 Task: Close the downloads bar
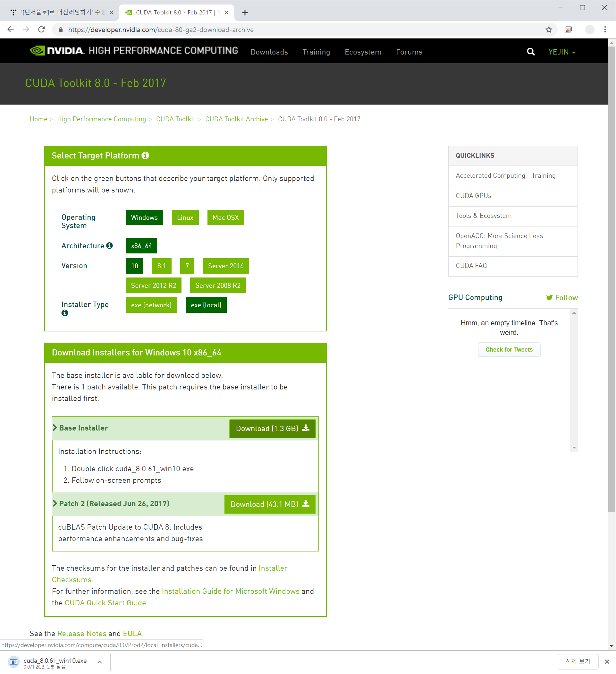coord(607,661)
